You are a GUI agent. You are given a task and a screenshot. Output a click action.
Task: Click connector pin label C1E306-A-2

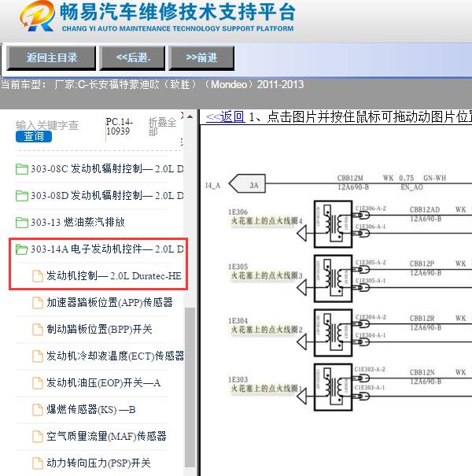371,208
